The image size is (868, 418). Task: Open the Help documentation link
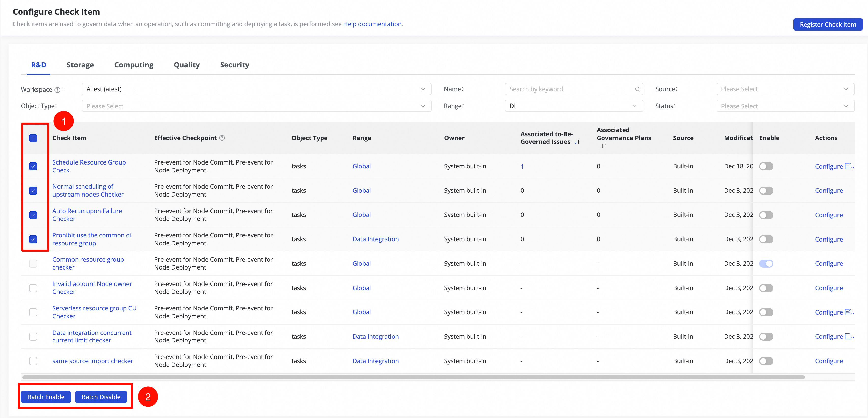[x=372, y=24]
